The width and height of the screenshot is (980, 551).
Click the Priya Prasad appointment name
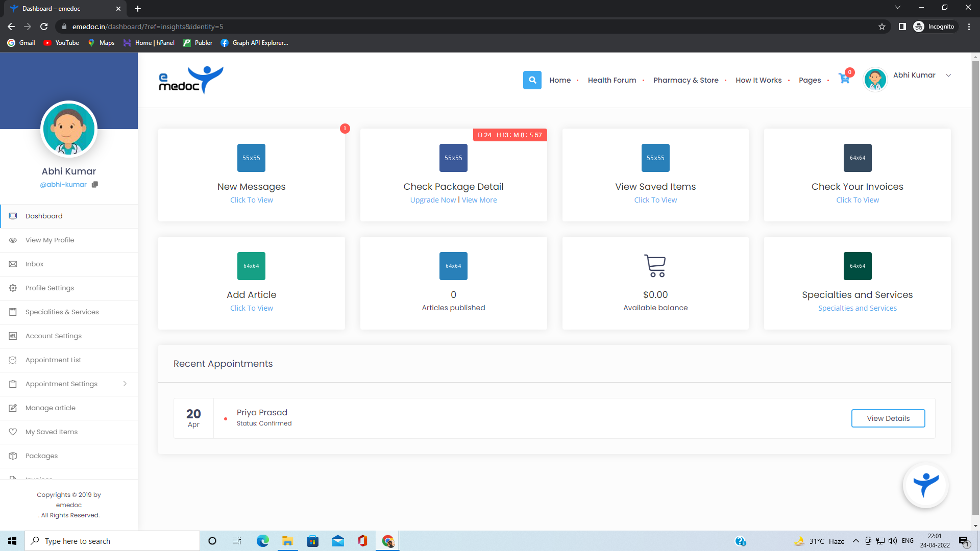[x=262, y=412]
